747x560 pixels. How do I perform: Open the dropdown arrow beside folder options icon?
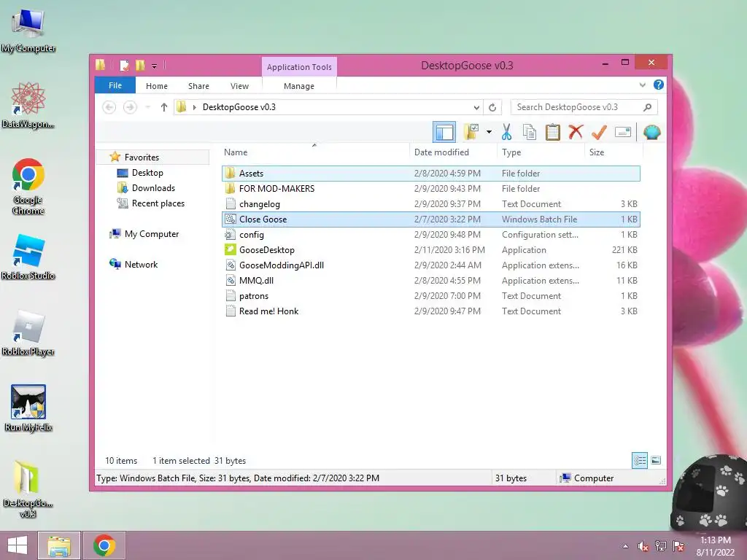(489, 132)
